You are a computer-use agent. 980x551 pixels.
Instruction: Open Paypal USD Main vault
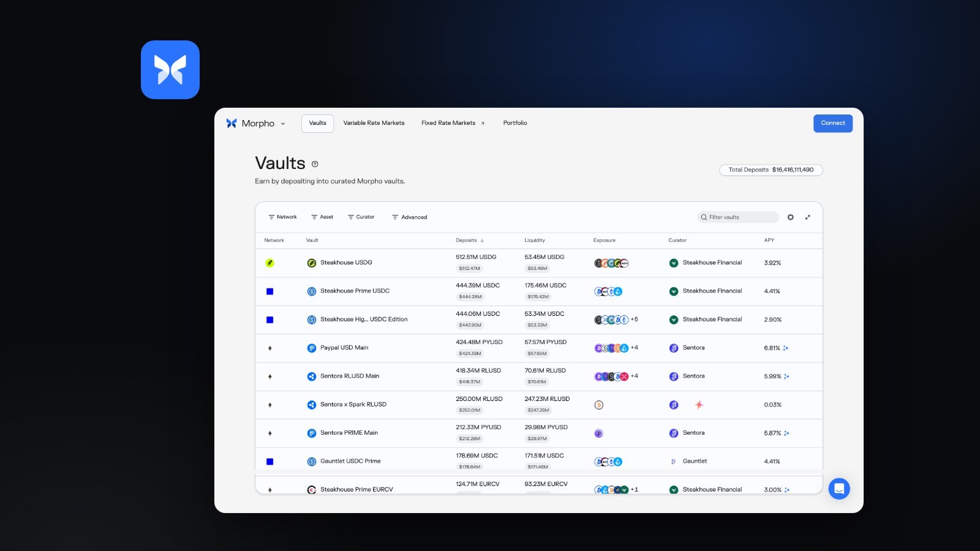pos(539,348)
